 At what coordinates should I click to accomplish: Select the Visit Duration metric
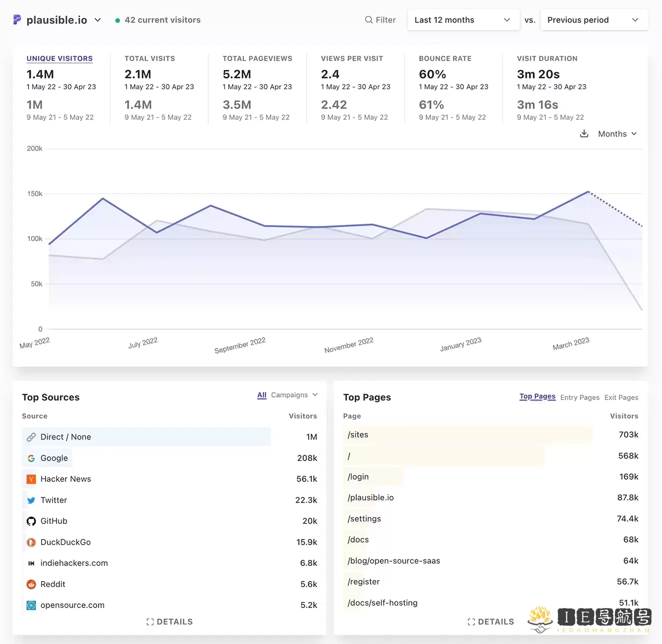[x=547, y=58]
